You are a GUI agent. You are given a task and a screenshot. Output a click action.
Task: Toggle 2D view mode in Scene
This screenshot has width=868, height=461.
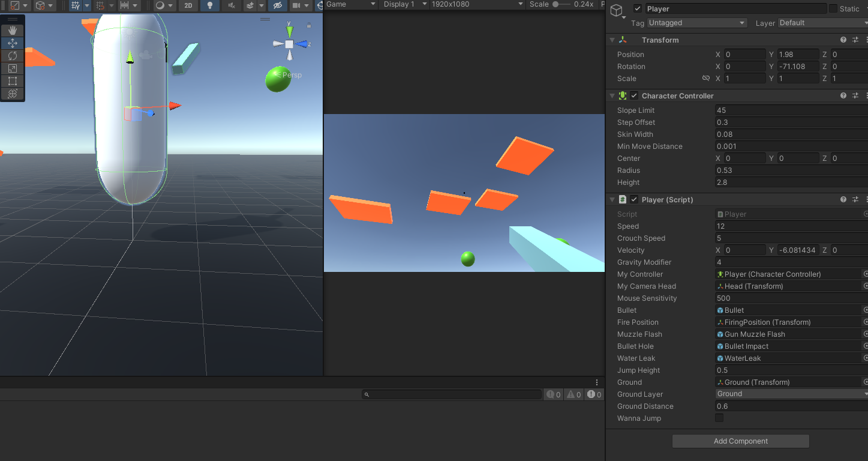[x=188, y=5]
